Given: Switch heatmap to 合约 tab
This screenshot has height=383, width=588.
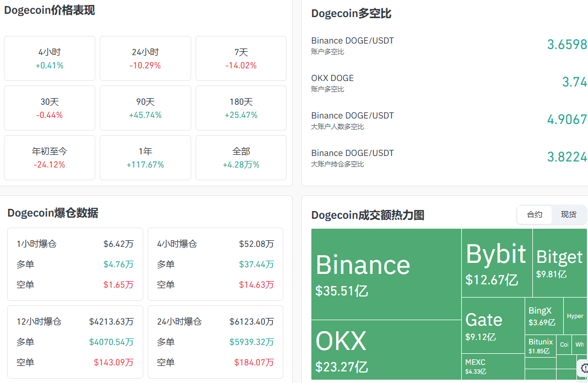Looking at the screenshot, I should tap(535, 214).
